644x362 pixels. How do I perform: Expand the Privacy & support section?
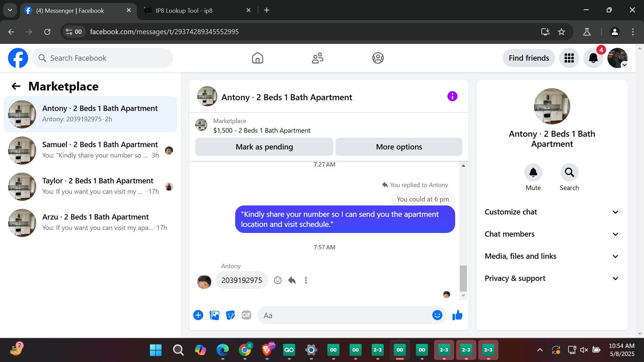[x=552, y=278]
